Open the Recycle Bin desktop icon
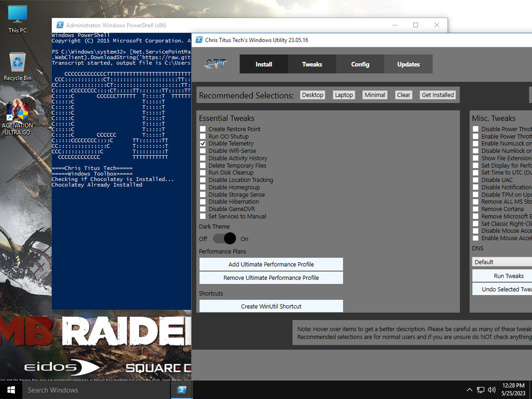The image size is (532, 399). pyautogui.click(x=17, y=67)
